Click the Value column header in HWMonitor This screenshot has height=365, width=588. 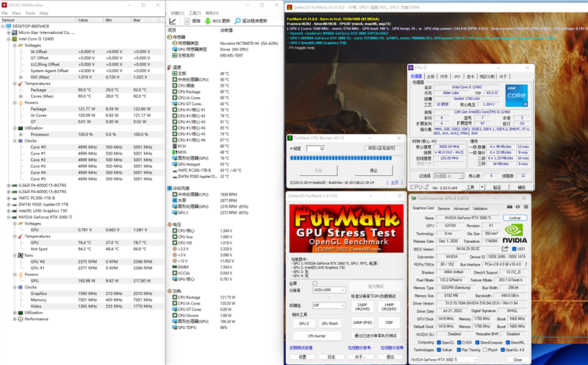click(89, 20)
